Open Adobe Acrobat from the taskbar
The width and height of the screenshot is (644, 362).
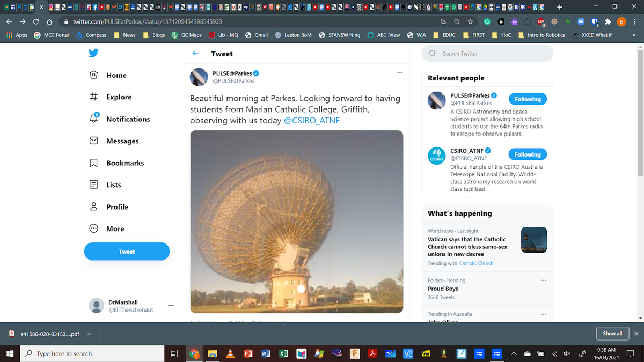[372, 353]
